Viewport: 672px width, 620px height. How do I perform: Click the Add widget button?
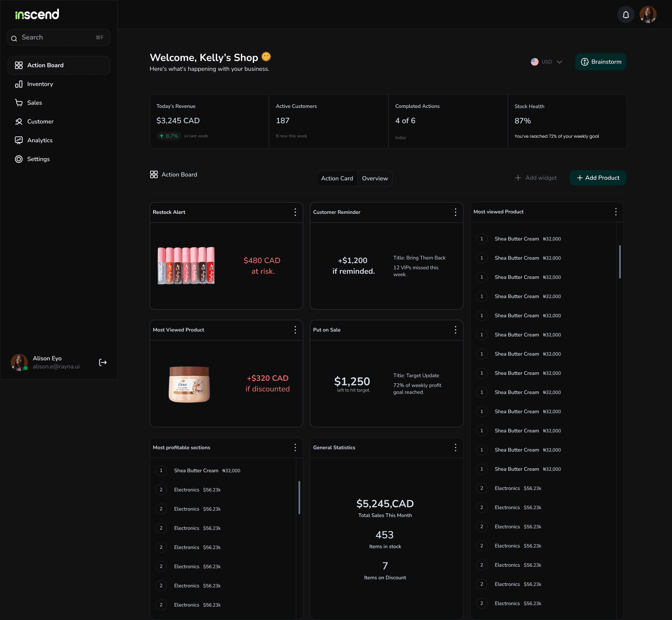(536, 178)
